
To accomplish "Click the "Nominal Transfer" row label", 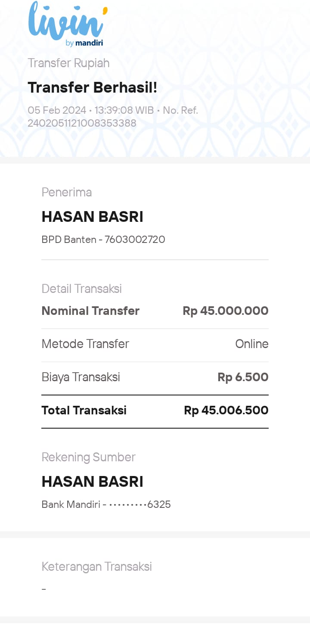I will [x=90, y=311].
